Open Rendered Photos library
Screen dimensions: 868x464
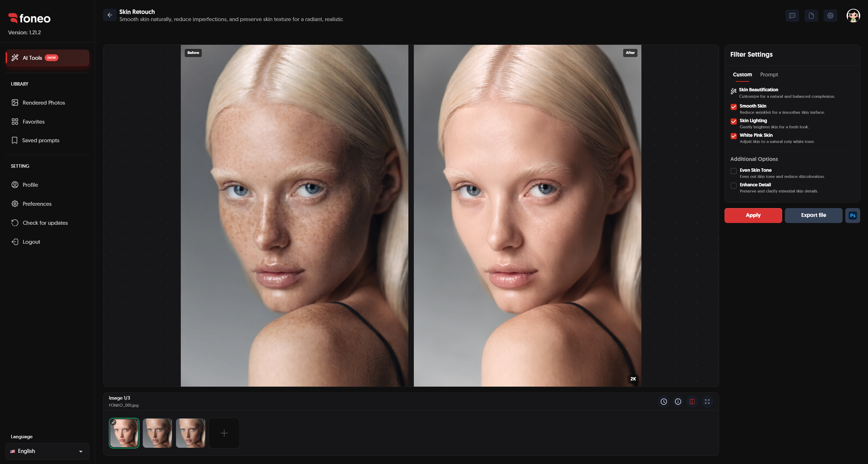[x=47, y=103]
